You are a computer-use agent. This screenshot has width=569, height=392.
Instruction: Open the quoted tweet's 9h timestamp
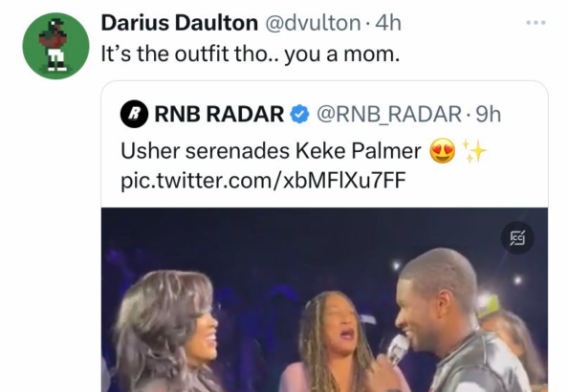click(489, 114)
